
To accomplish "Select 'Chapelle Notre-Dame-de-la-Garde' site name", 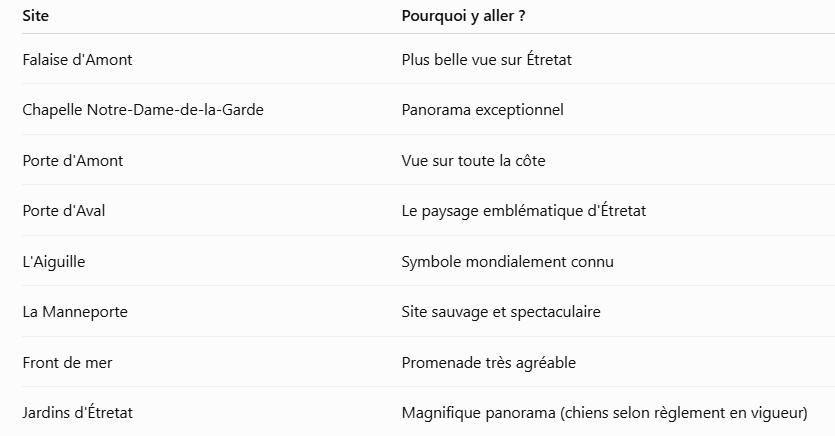I will 143,110.
